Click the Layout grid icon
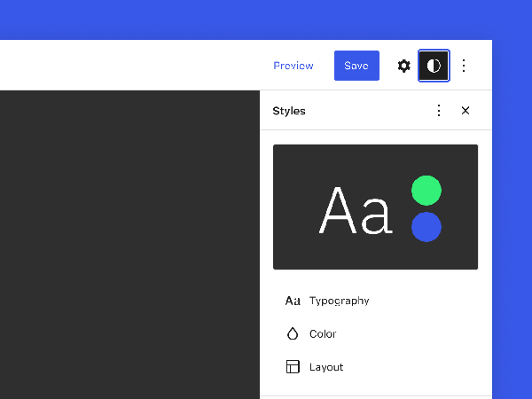The height and width of the screenshot is (399, 532). (293, 367)
